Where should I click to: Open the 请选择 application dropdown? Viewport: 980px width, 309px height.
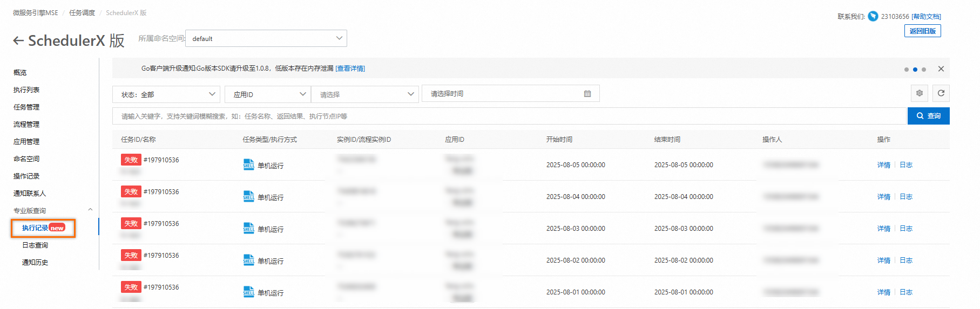365,94
